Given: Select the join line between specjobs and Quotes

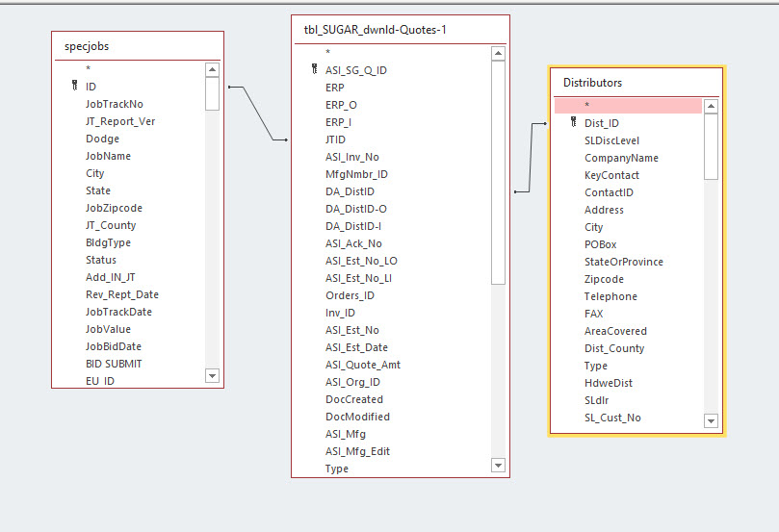Looking at the screenshot, I should tap(258, 114).
